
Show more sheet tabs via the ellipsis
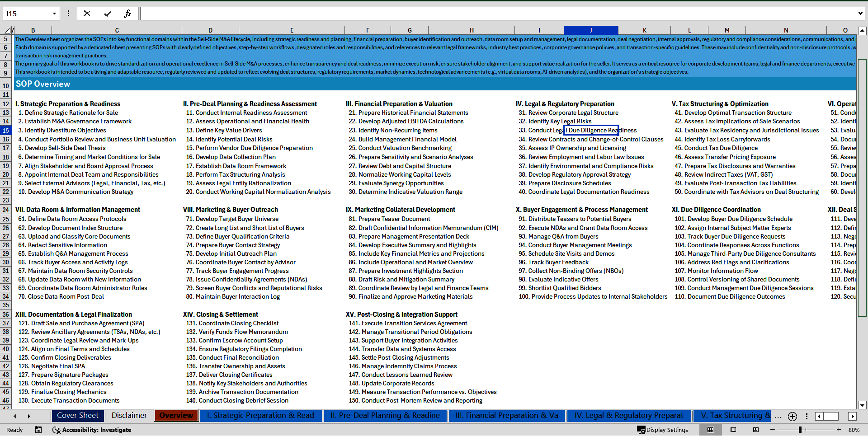(778, 416)
